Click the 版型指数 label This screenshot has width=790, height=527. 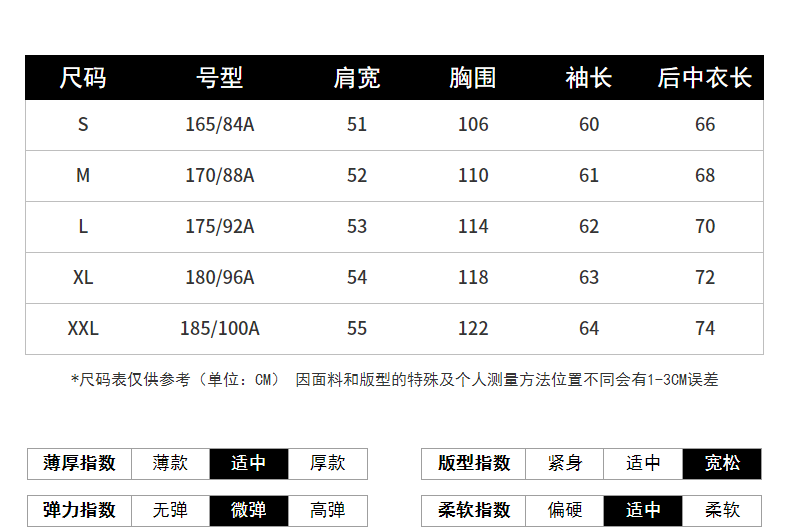[474, 464]
